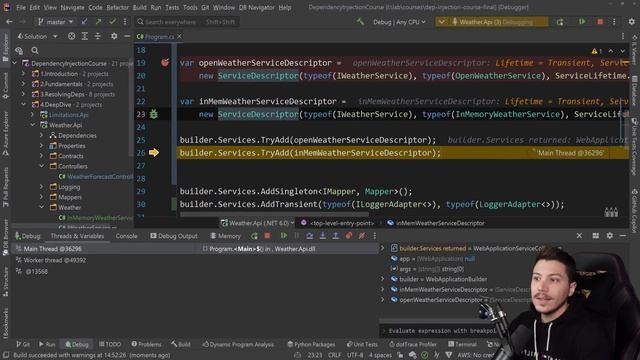Open the TODO tool window
Image resolution: width=640 pixels, height=360 pixels.
(x=110, y=344)
